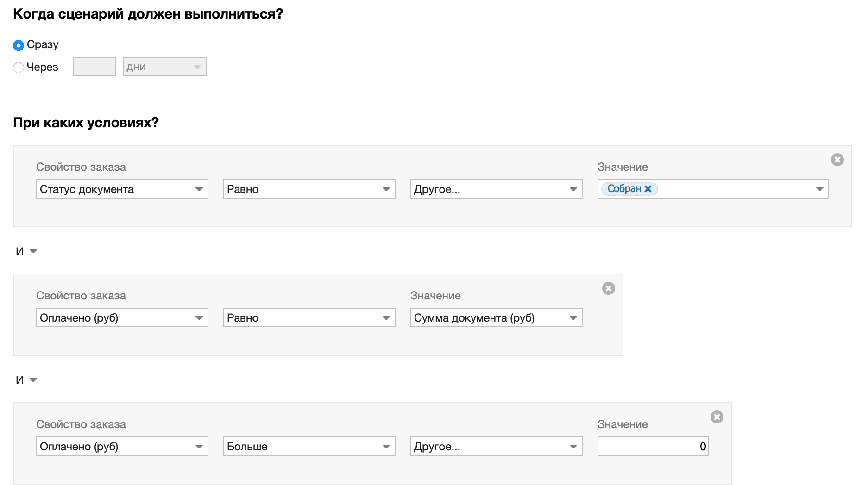Open the дни time unit dropdown

click(x=164, y=67)
